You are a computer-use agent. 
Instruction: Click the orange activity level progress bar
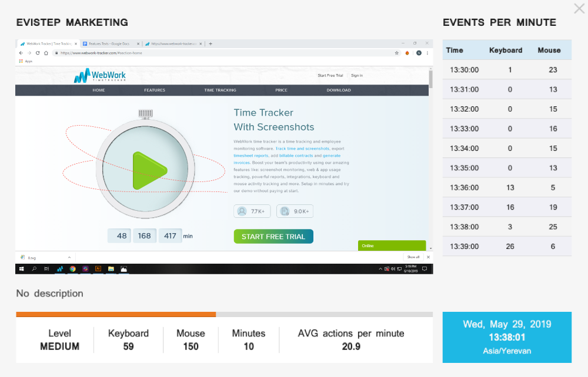point(116,315)
